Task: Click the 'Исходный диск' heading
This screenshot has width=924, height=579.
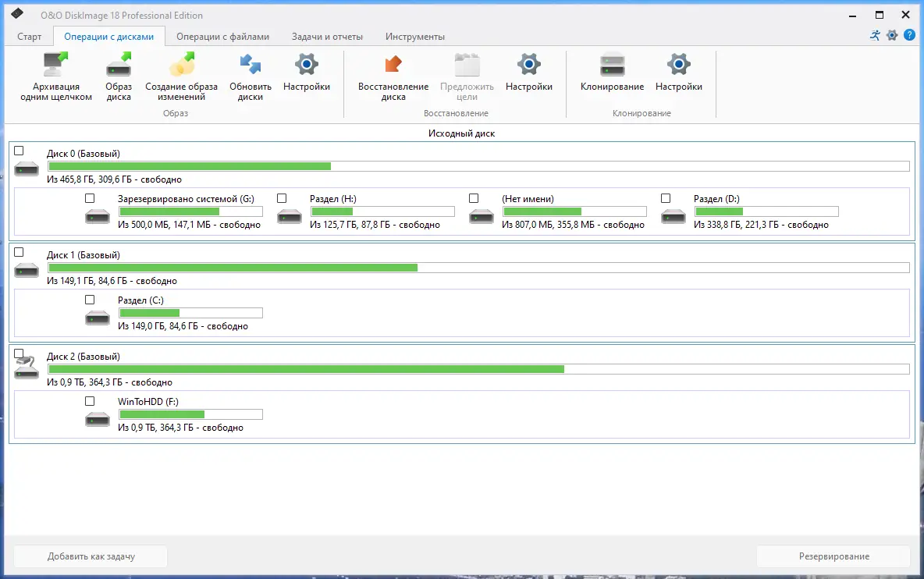Action: coord(461,133)
